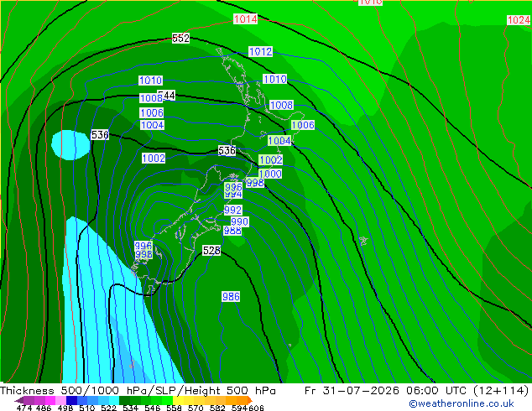532x411 pixels.
Task: Click the 996 label directly above 994
Action: tap(233, 186)
